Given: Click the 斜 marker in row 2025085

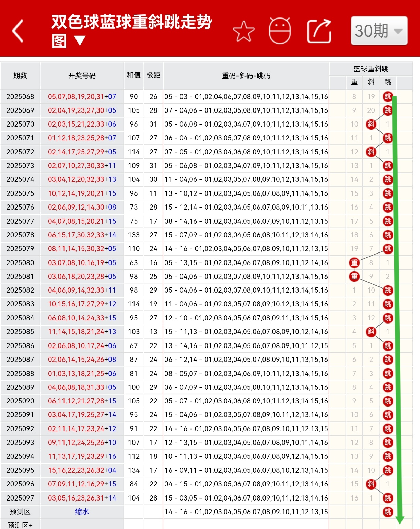Looking at the screenshot, I should (371, 332).
